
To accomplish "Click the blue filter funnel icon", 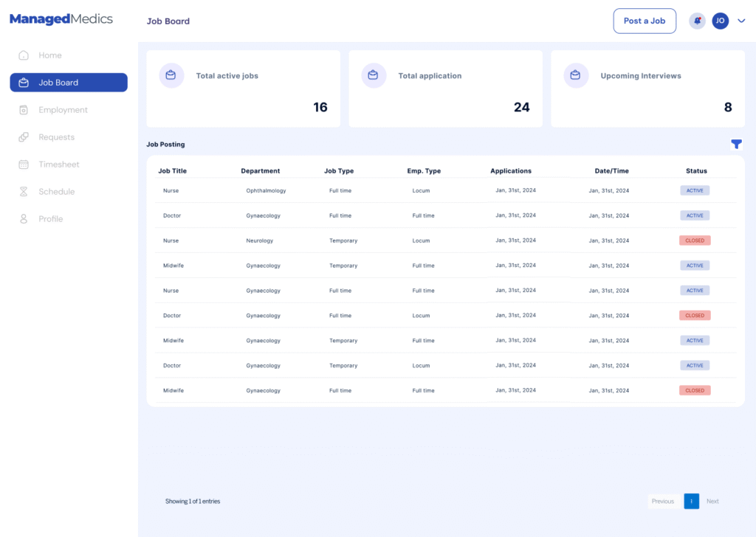I will coord(736,145).
